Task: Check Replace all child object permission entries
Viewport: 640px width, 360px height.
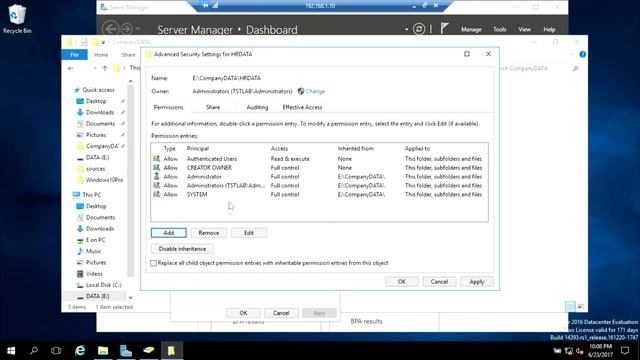Action: coord(153,263)
